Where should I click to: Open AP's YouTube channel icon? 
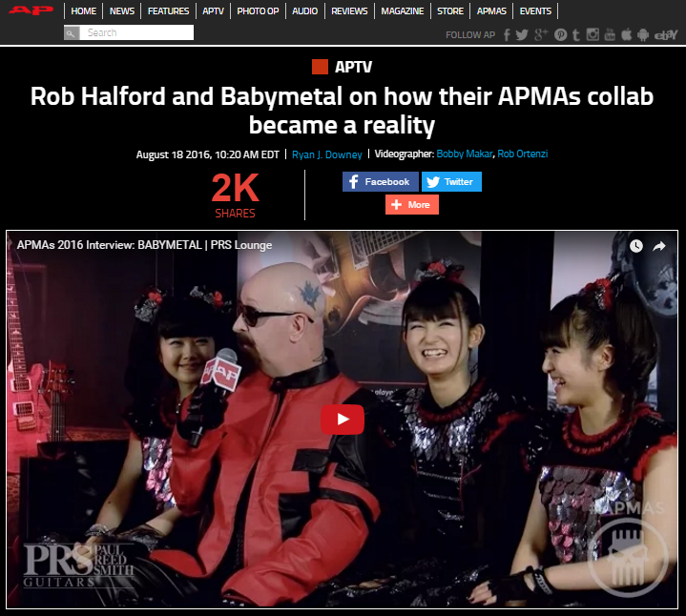[x=610, y=34]
